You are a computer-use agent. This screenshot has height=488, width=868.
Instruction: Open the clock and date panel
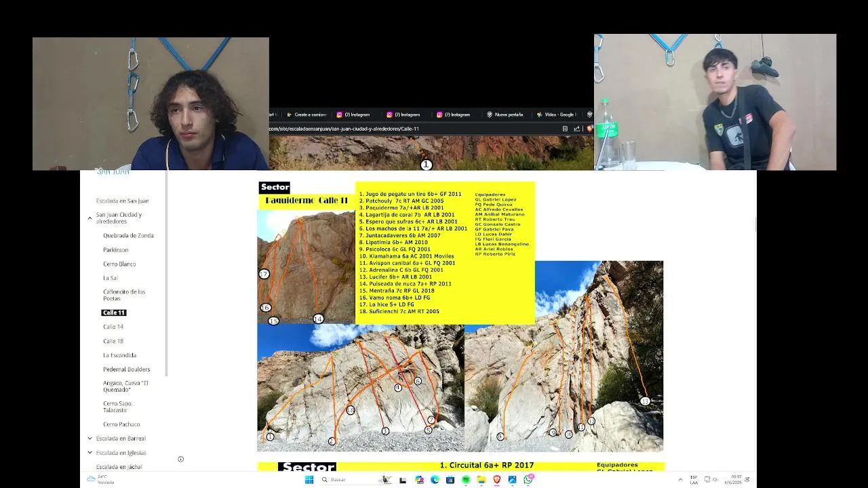click(x=733, y=480)
